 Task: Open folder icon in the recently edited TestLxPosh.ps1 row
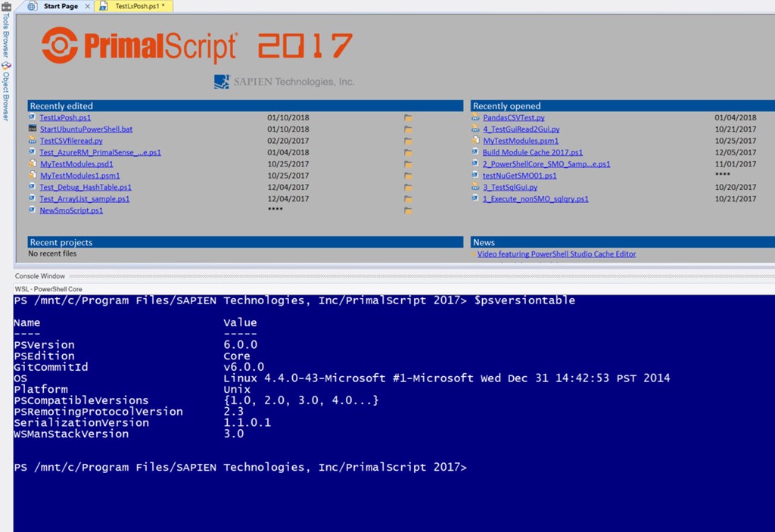[408, 117]
